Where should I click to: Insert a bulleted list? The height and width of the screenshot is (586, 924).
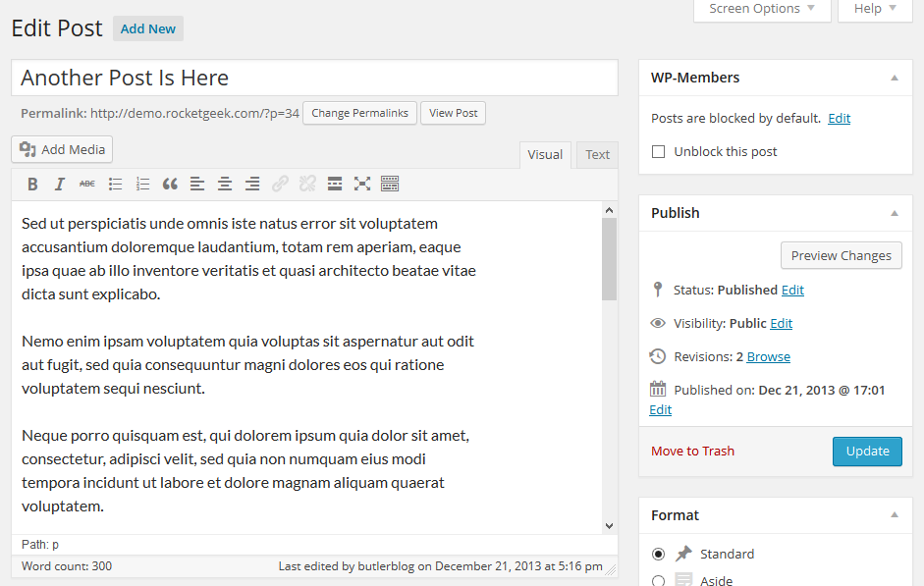115,184
